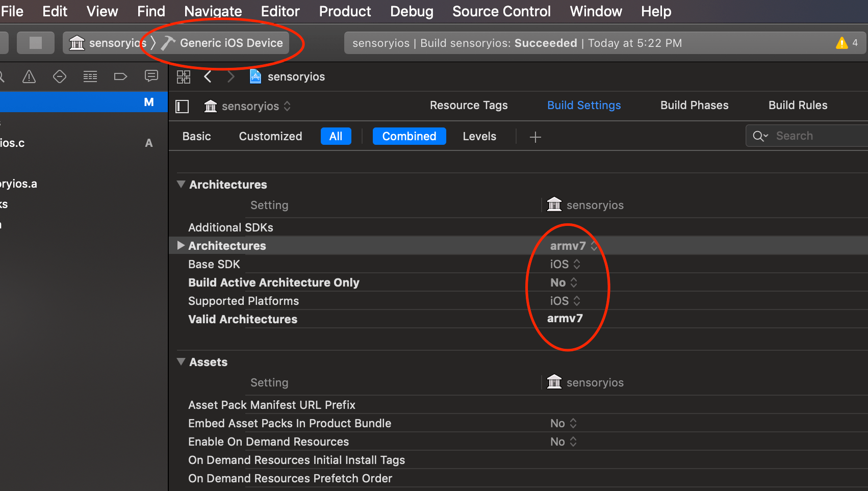Change the Architectures armv7 value popup

[574, 246]
